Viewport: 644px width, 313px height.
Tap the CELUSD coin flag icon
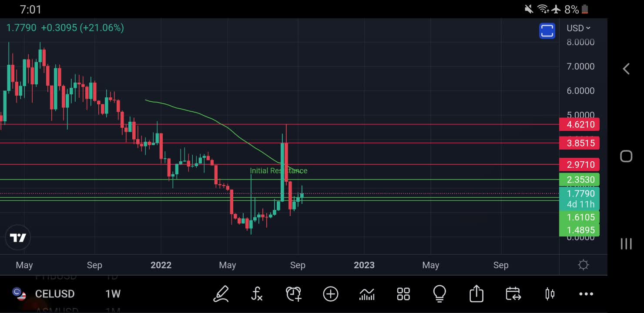(x=19, y=293)
